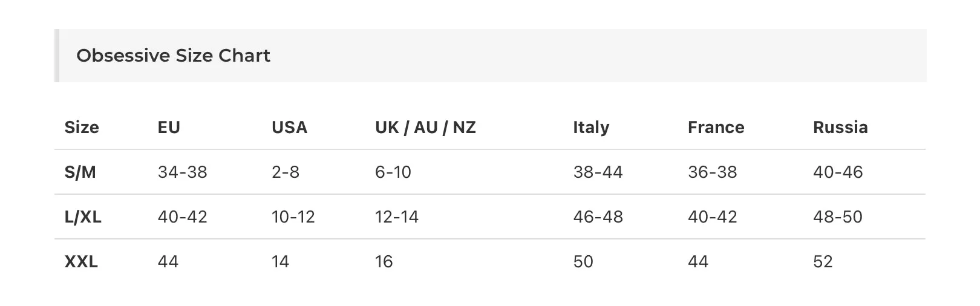
Task: Click the Obsessive Size Chart heading
Action: point(173,56)
